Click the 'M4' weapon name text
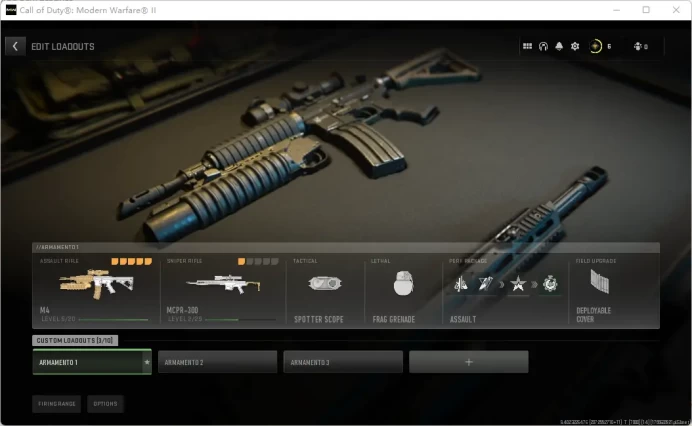Viewport: 692px width, 426px height. (45, 310)
